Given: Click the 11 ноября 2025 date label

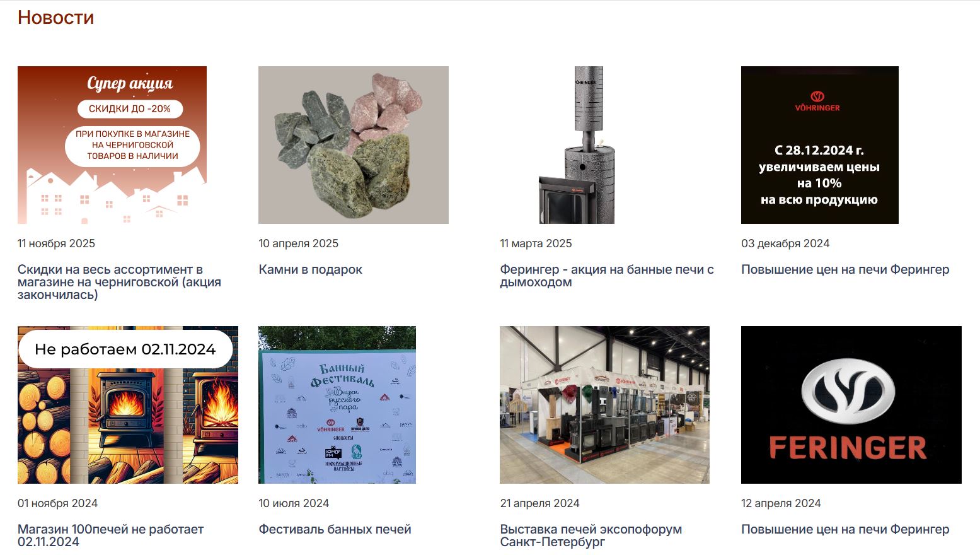Looking at the screenshot, I should (56, 243).
